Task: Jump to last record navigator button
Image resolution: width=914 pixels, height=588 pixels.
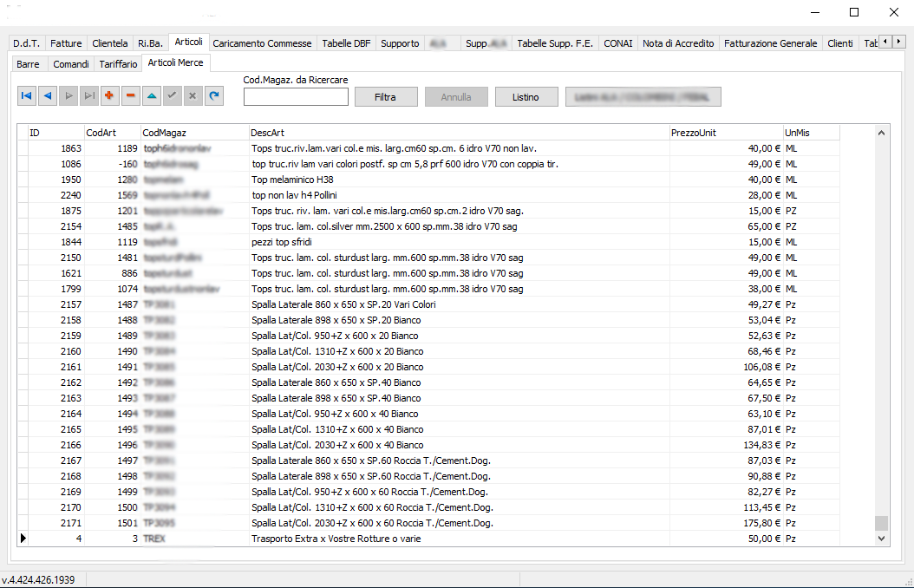Action: coord(89,95)
